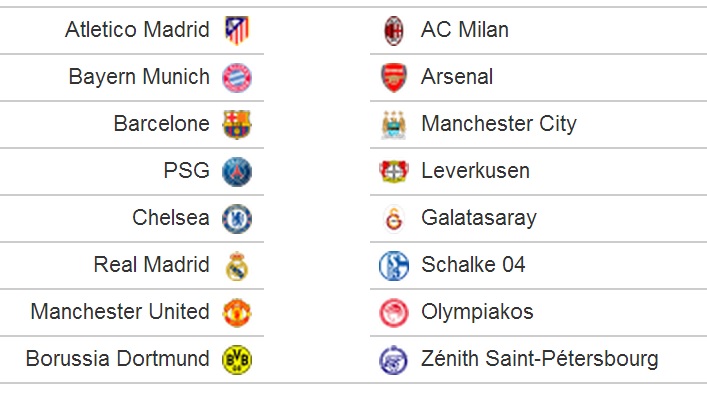707x395 pixels.
Task: Click the Manchester United team name
Action: (x=120, y=312)
